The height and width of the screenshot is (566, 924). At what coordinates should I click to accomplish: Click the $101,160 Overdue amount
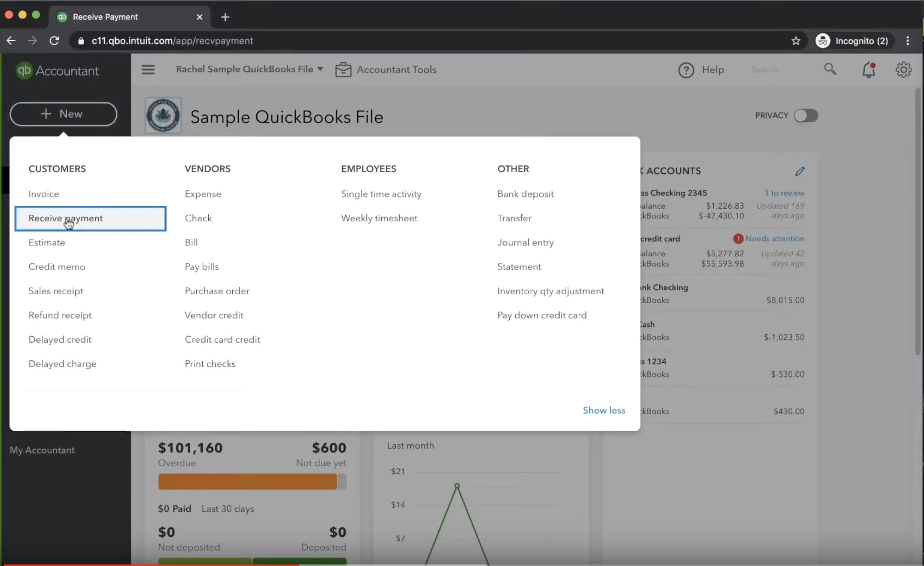(190, 447)
